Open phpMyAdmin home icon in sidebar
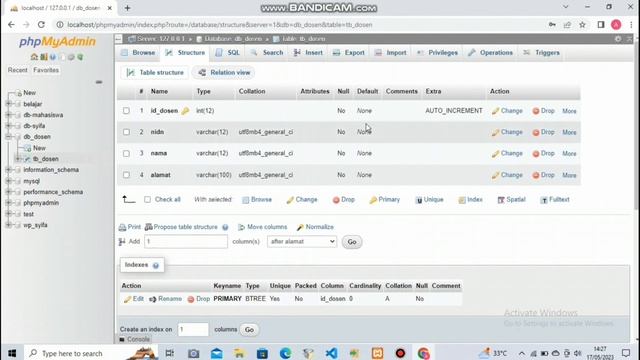The height and width of the screenshot is (360, 640). 34,57
